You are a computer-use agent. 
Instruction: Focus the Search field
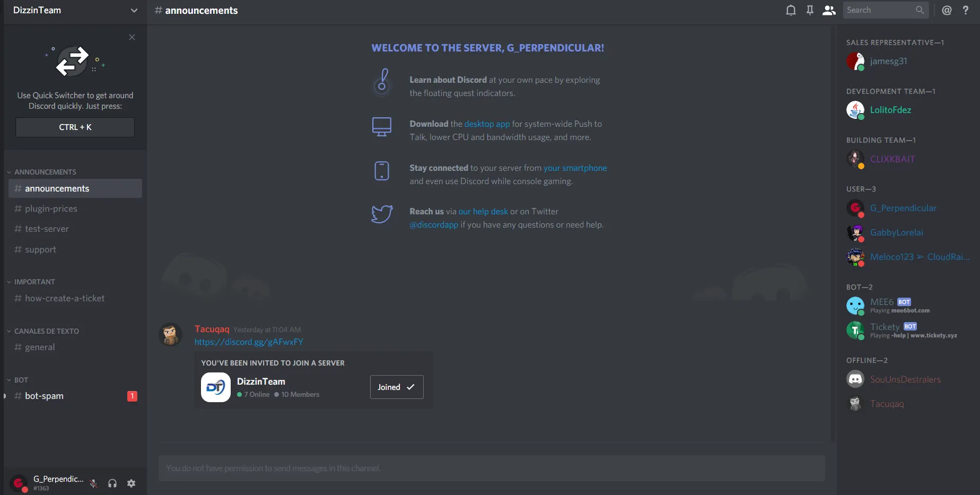pyautogui.click(x=886, y=10)
